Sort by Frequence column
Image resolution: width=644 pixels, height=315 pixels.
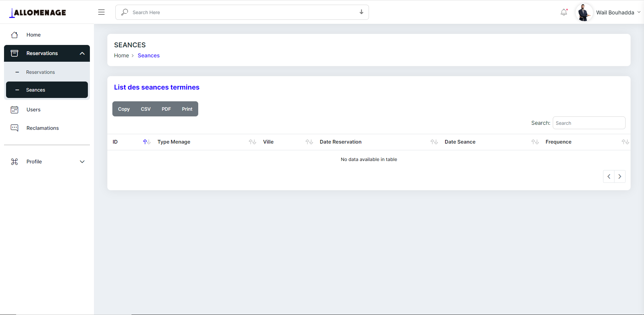click(585, 142)
